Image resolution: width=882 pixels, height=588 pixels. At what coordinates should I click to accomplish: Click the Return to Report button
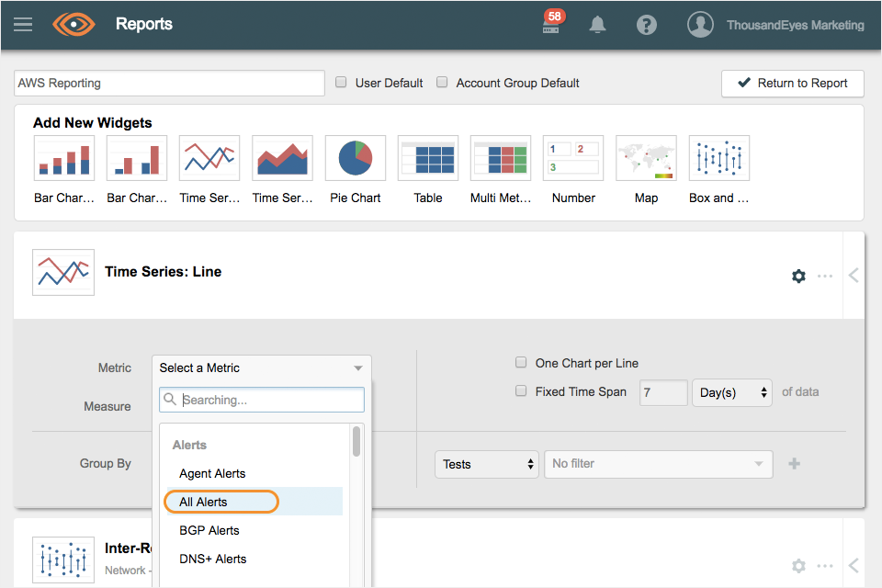point(792,83)
